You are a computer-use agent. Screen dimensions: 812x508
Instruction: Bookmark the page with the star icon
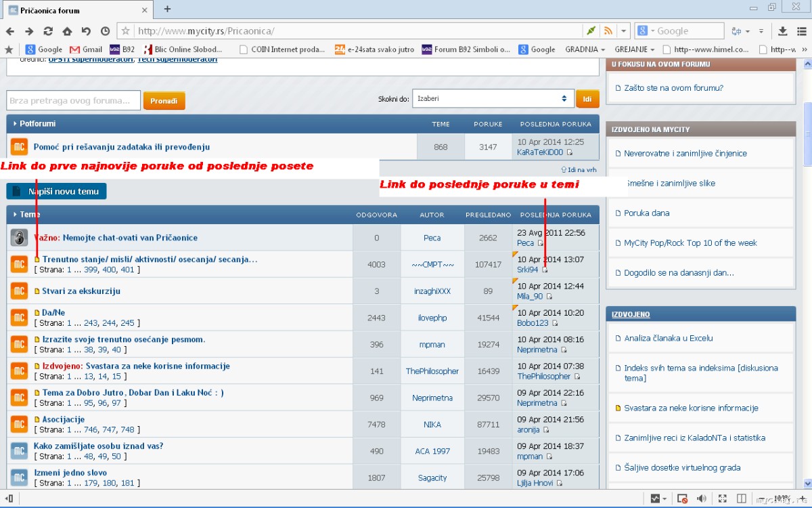tap(125, 31)
